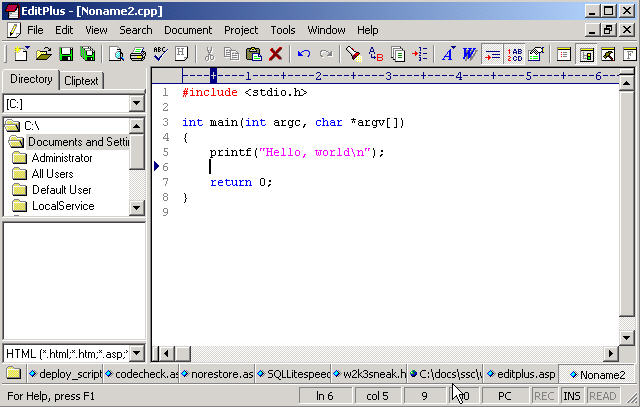Click the folder icon left of document tabs
This screenshot has height=407, width=640.
coord(13,373)
